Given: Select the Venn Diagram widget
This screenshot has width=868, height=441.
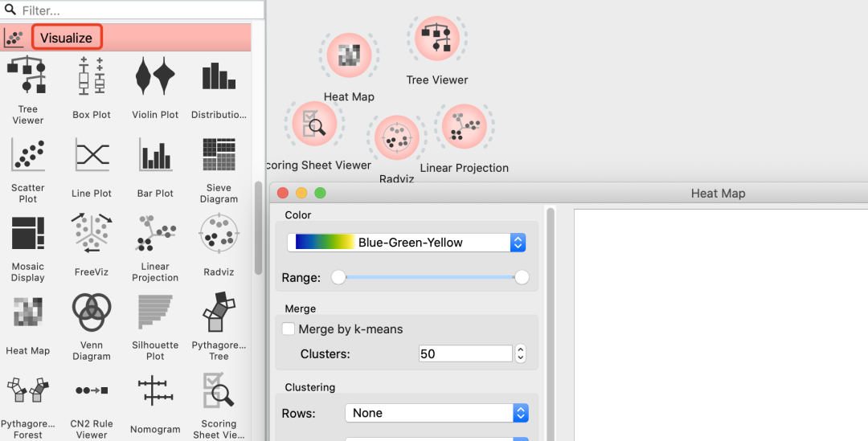Looking at the screenshot, I should (x=92, y=327).
